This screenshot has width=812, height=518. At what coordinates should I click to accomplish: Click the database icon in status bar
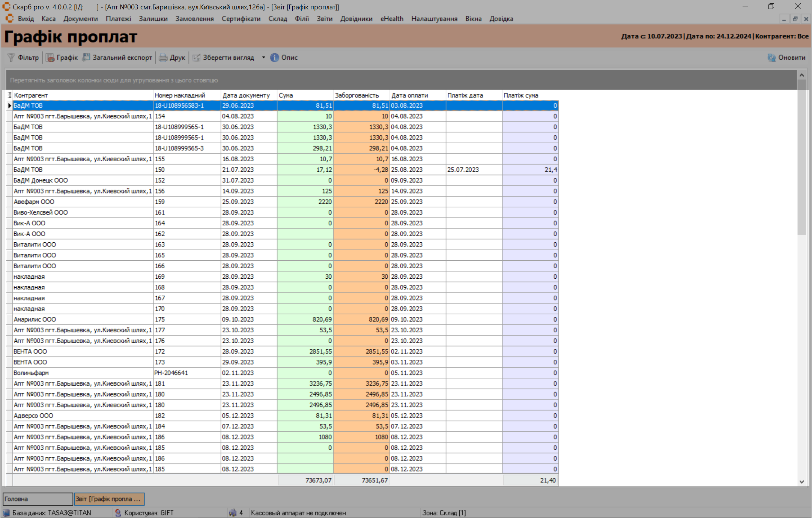tap(6, 513)
